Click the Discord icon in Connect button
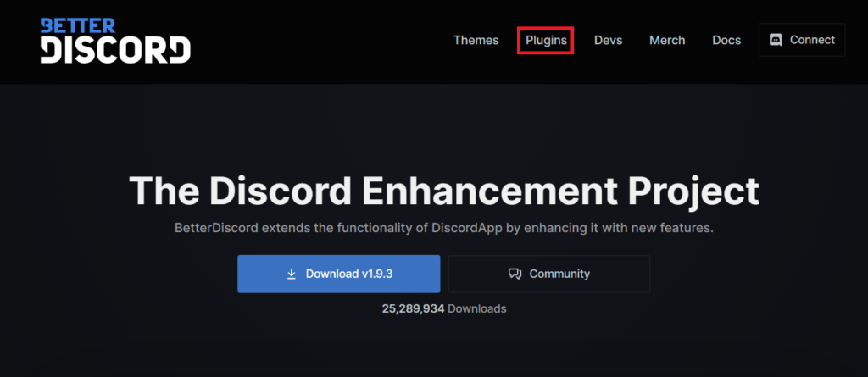 tap(776, 40)
